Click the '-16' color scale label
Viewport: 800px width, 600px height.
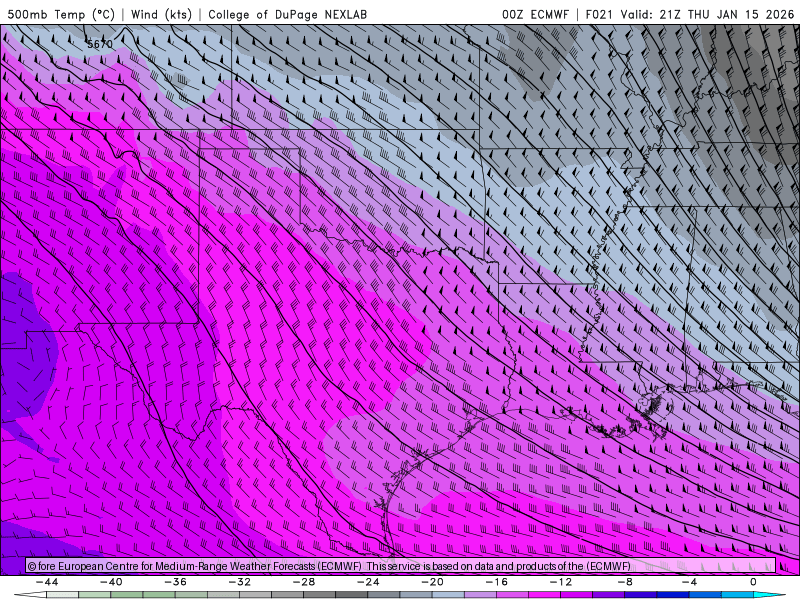(496, 582)
